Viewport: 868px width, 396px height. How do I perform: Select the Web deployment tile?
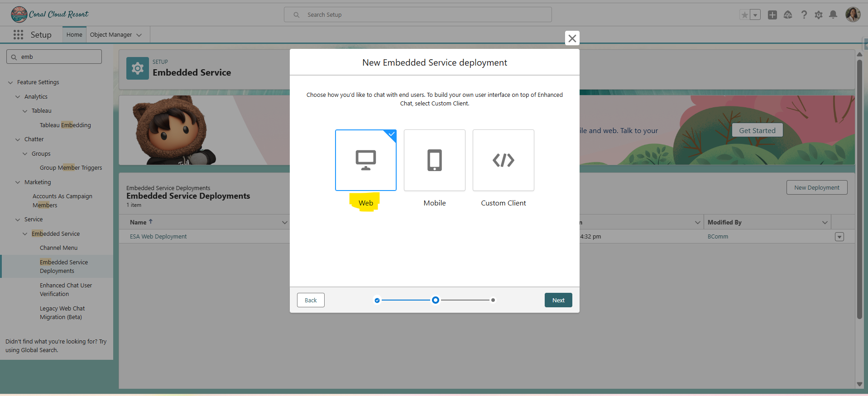(x=366, y=160)
